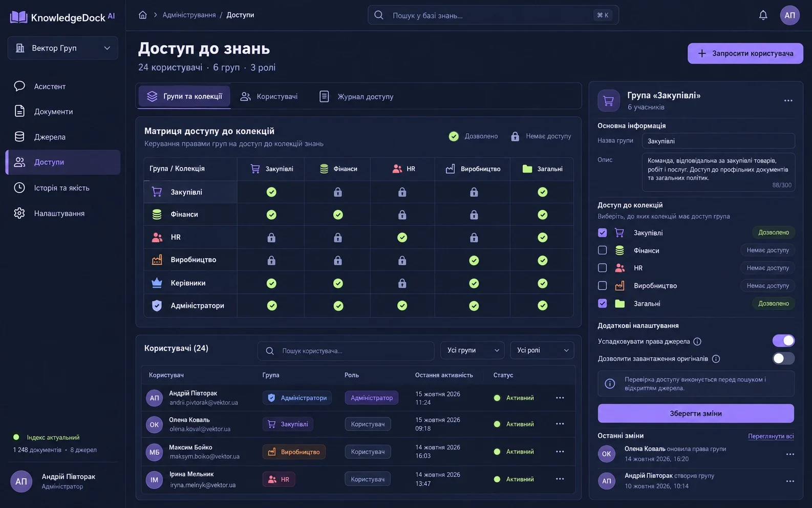Check the HR collection access checkbox
Image resolution: width=812 pixels, height=508 pixels.
tap(603, 268)
